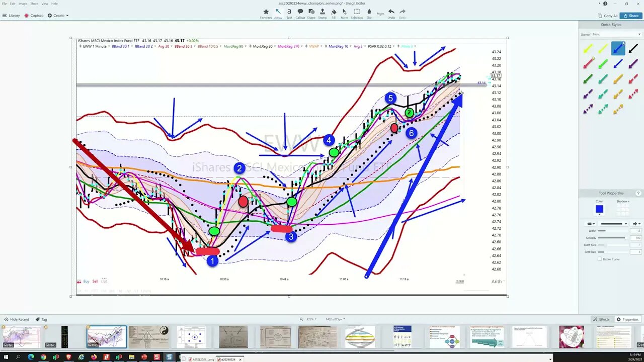Toggle the Effects panel
Screen dimensions: 644x362
click(601, 319)
